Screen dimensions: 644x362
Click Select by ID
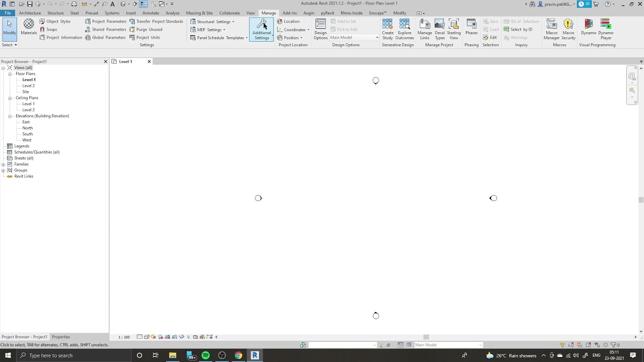pyautogui.click(x=518, y=30)
